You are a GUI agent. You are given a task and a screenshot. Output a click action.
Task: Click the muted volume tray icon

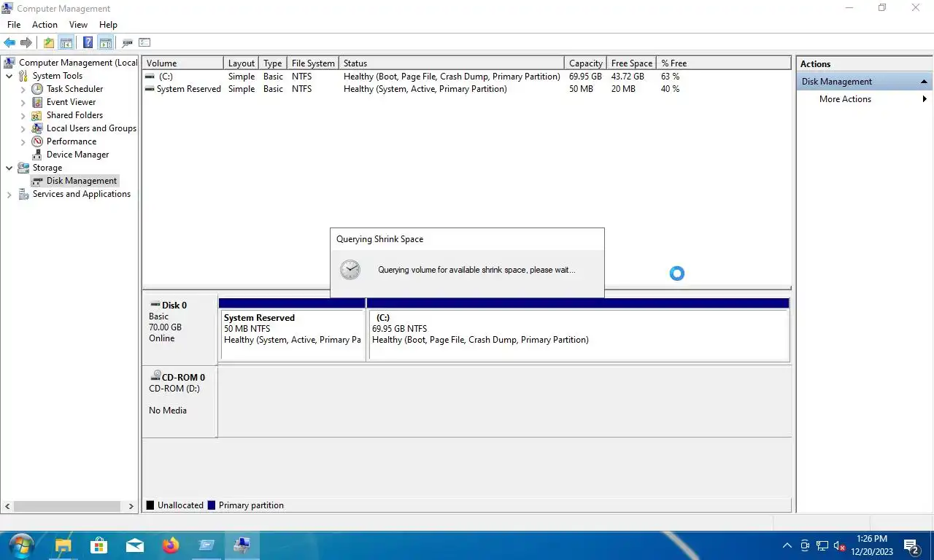pyautogui.click(x=840, y=545)
